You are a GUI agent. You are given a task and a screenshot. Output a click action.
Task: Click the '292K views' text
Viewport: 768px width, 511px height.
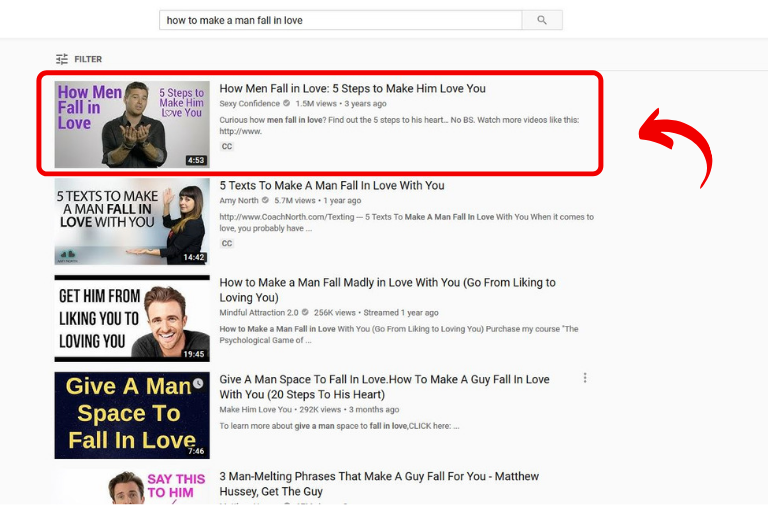[320, 410]
